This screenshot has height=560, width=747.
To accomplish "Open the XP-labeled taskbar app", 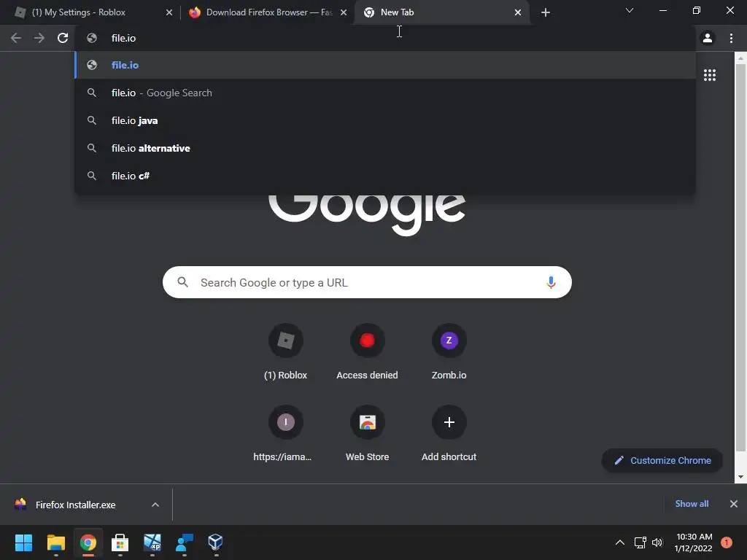I will (x=152, y=542).
